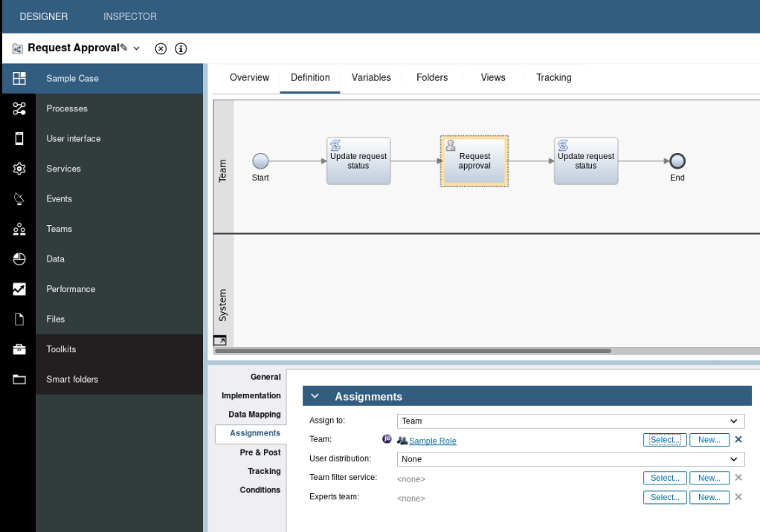Select the Request approval activity in the diagram

[474, 160]
